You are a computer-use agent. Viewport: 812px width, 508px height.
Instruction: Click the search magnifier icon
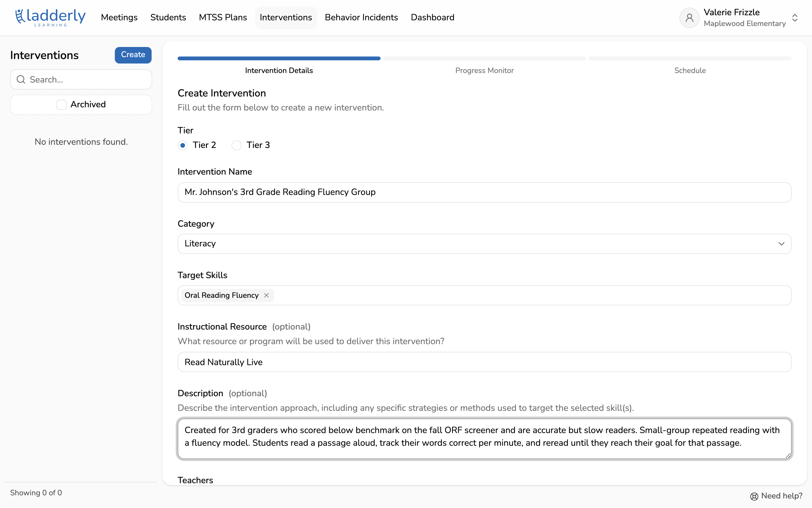point(21,79)
